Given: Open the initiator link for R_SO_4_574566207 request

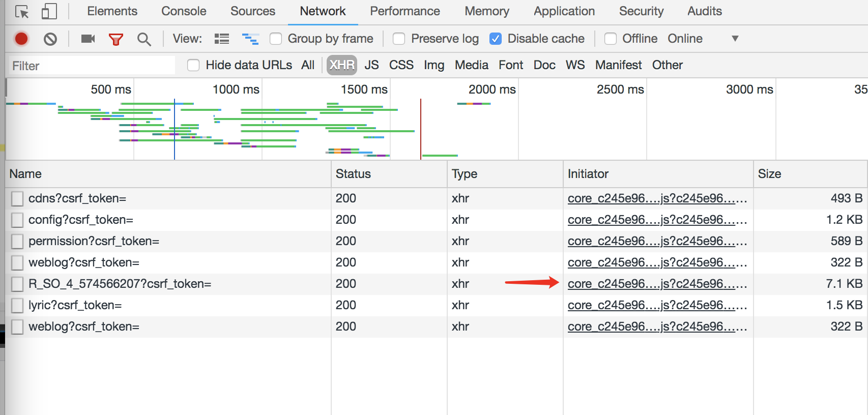Looking at the screenshot, I should [656, 284].
